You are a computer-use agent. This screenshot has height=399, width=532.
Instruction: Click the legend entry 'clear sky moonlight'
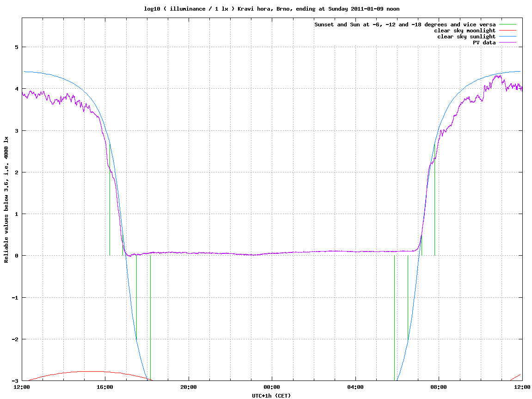[x=465, y=31]
